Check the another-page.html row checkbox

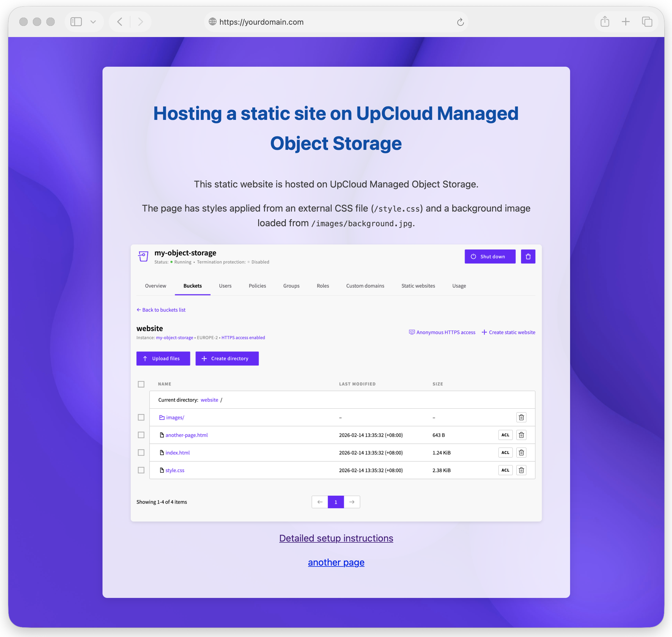(141, 435)
